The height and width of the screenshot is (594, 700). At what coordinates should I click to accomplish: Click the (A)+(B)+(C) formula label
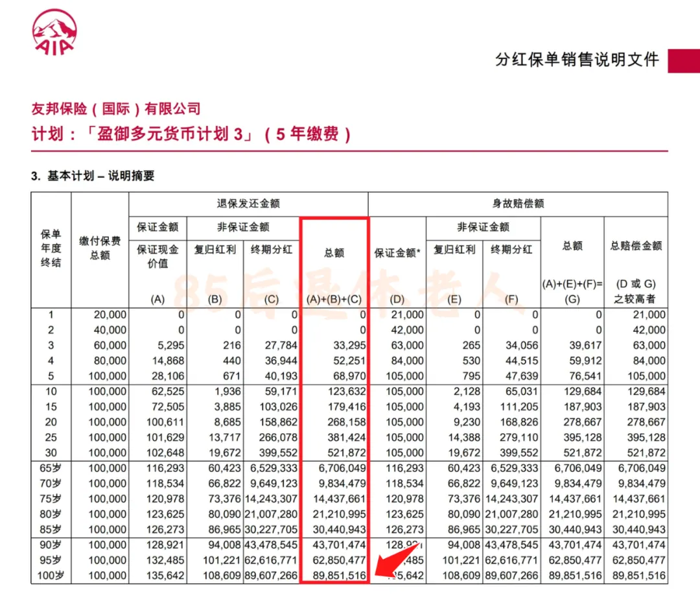click(334, 299)
